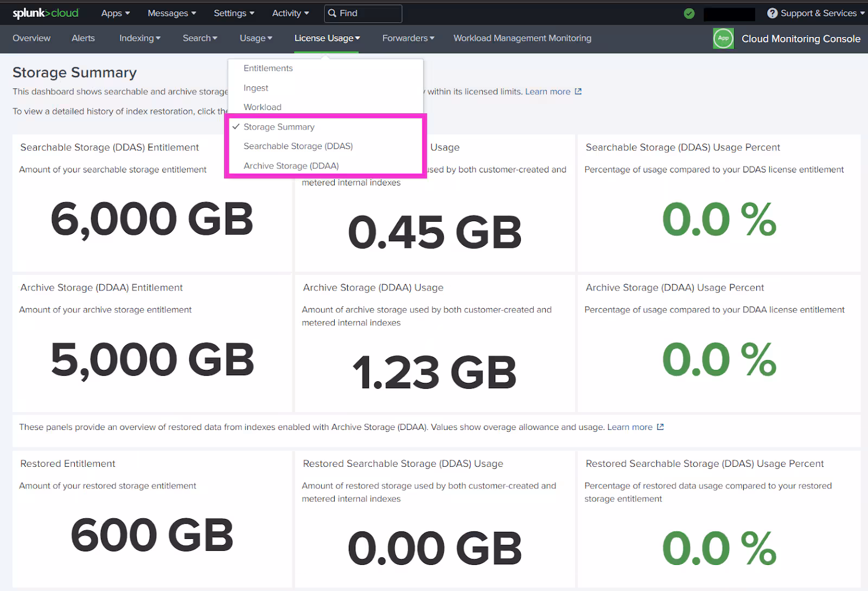The height and width of the screenshot is (591, 868).
Task: Open Workload Management Monitoring page
Action: click(x=522, y=38)
